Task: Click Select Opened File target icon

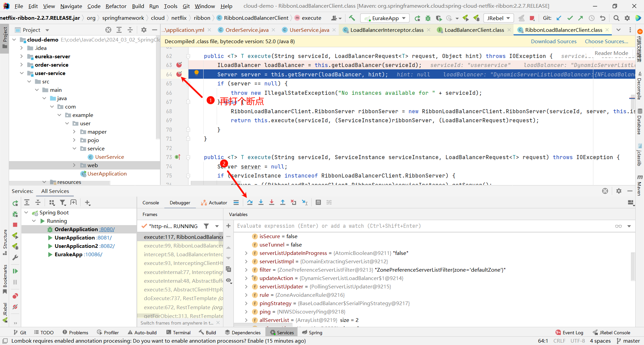Action: (x=108, y=30)
